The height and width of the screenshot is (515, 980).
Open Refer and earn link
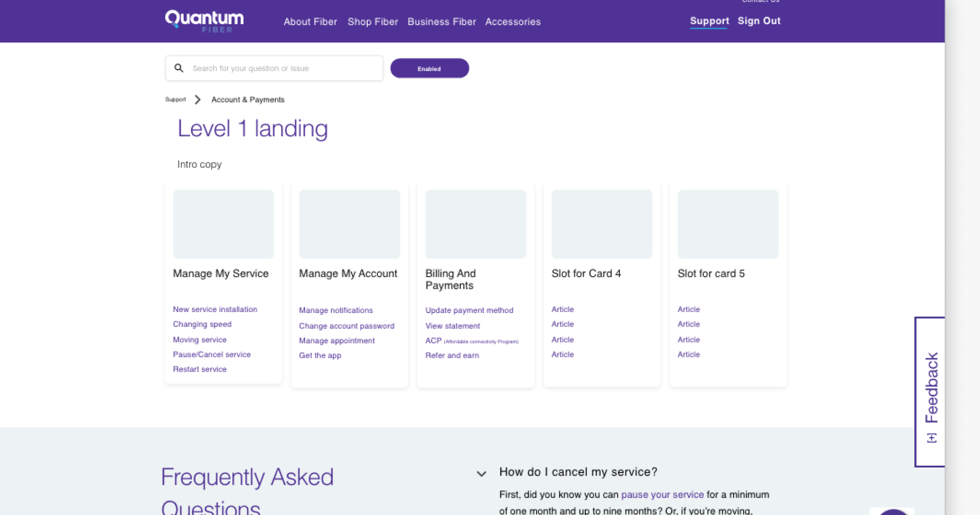452,355
